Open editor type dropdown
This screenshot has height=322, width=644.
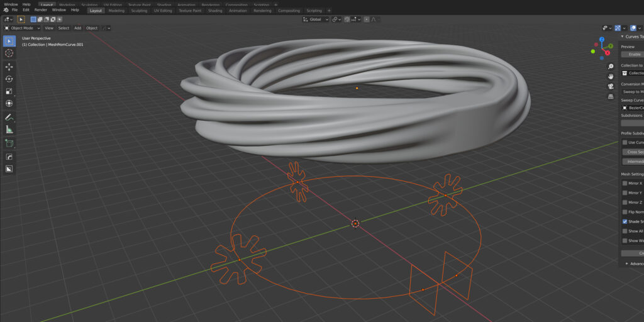(x=8, y=19)
